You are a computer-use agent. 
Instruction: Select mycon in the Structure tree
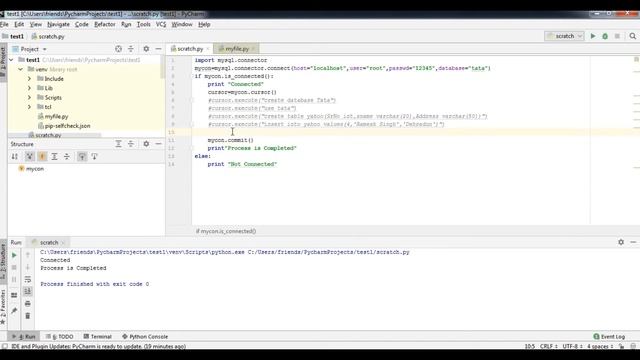31,169
